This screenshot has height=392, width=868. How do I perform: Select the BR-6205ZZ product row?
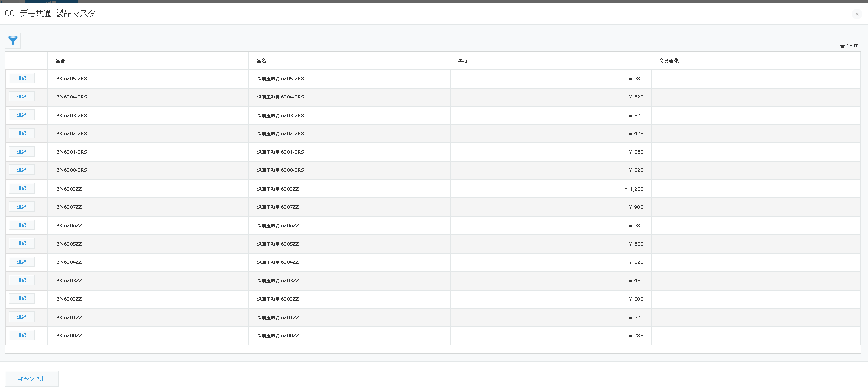pyautogui.click(x=22, y=243)
